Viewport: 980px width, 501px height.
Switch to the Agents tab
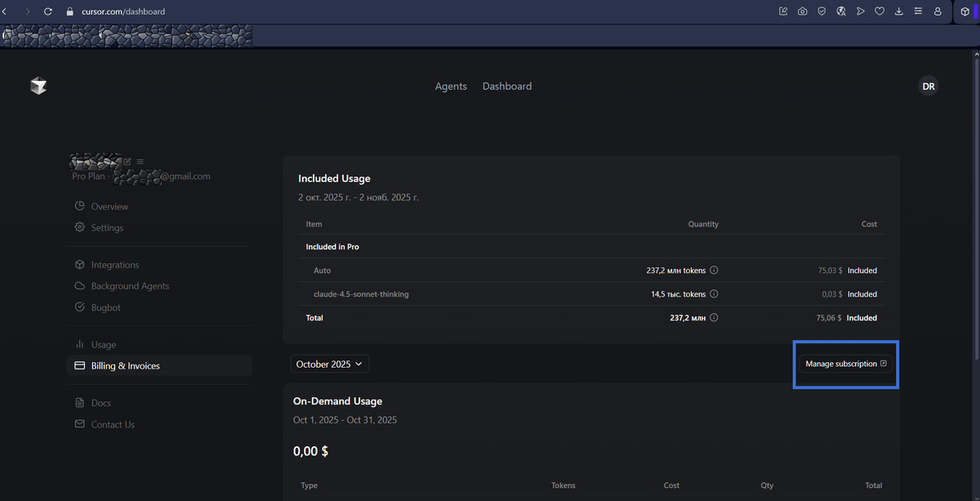pyautogui.click(x=451, y=86)
